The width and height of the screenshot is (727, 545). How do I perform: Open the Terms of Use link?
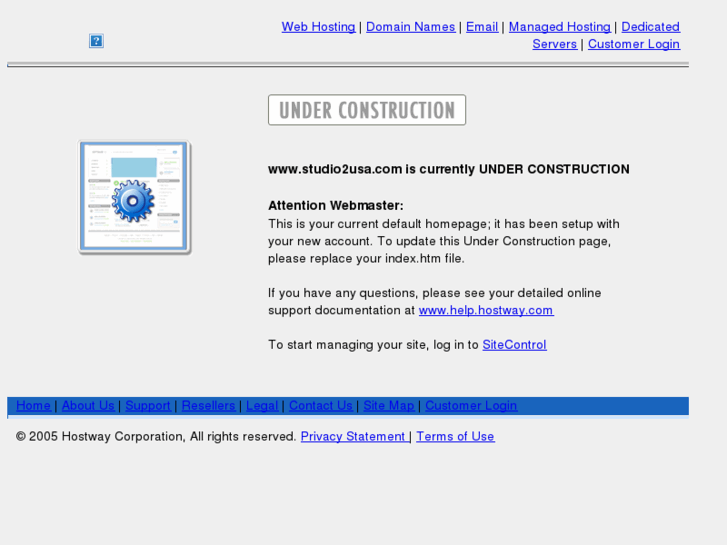pos(455,436)
